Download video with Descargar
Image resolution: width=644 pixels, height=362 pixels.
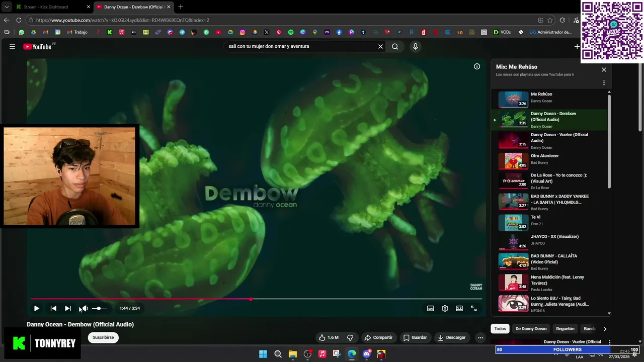(451, 337)
